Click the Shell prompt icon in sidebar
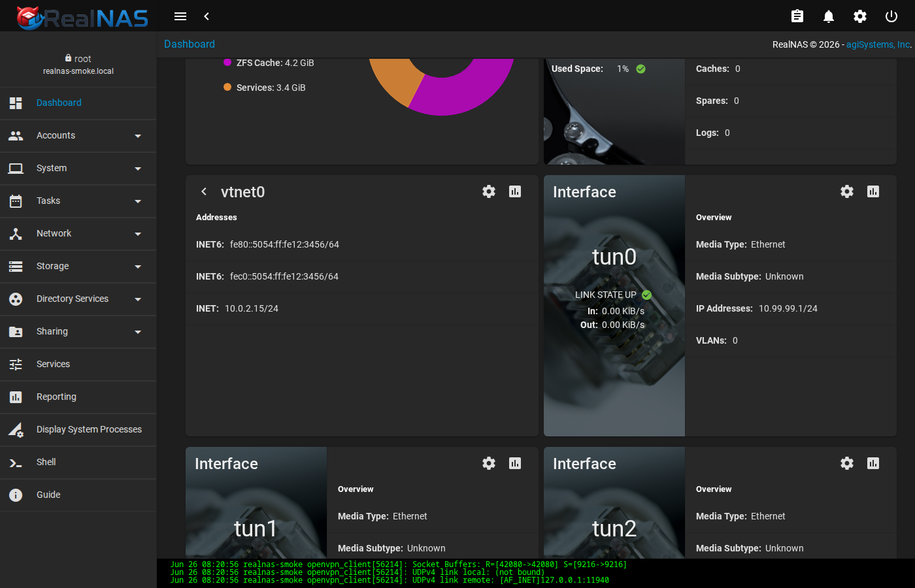The width and height of the screenshot is (915, 588). (16, 463)
